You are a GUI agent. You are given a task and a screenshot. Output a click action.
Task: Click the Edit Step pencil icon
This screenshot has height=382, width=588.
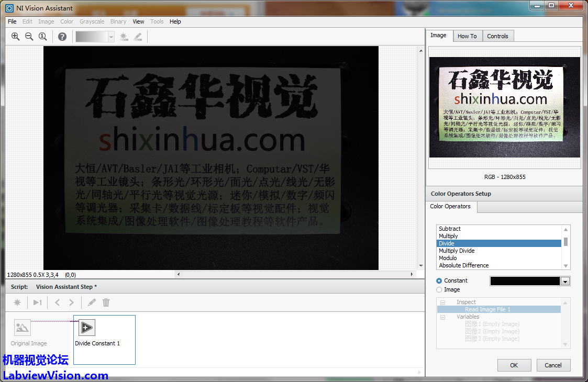(92, 302)
